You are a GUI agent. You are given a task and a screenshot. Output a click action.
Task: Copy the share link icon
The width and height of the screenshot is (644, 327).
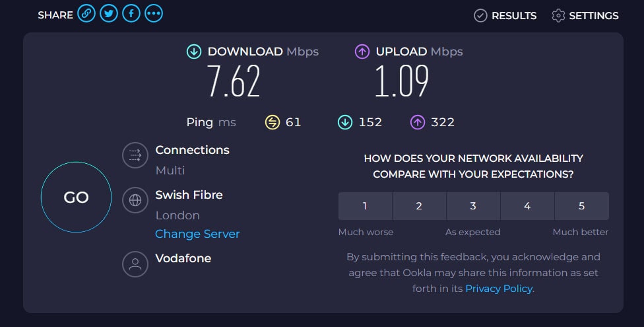(86, 14)
